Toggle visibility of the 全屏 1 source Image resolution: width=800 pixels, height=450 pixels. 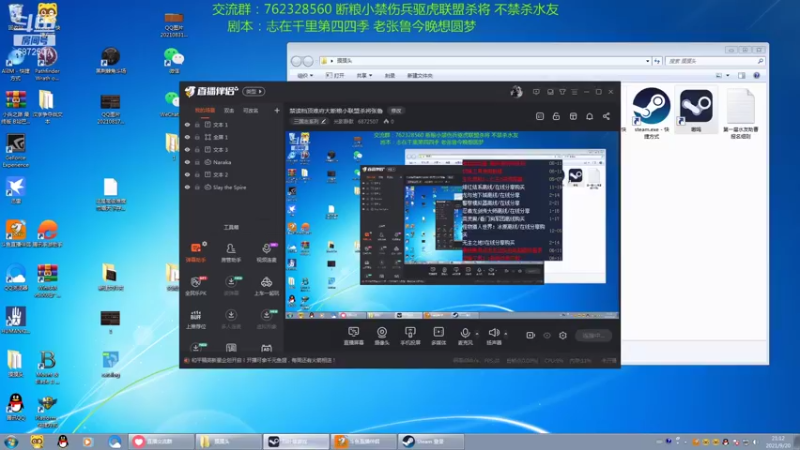(187, 137)
